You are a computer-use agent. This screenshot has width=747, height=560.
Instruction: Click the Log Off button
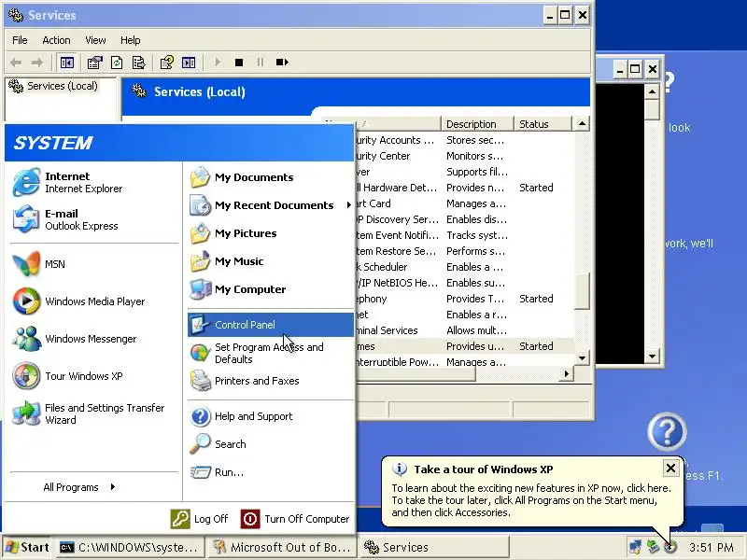(199, 519)
